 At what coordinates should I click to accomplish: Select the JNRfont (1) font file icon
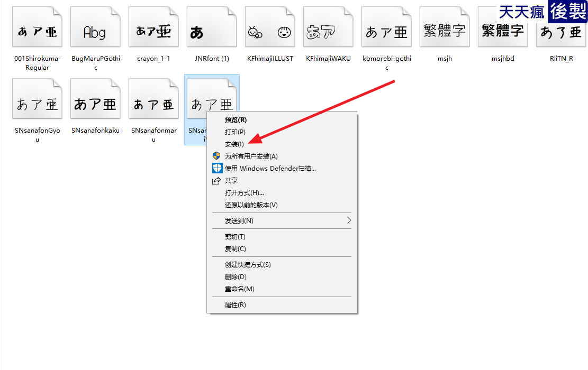pos(212,26)
